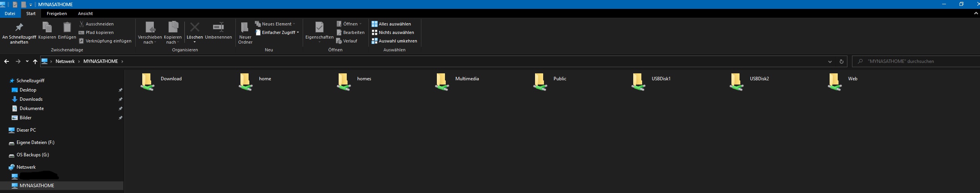The image size is (980, 193).
Task: Go forward with the right arrow
Action: (18, 61)
